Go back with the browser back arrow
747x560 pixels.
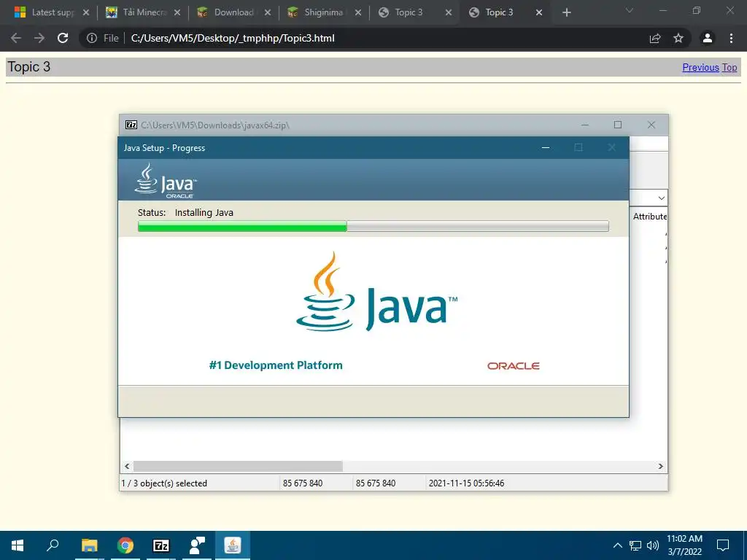click(x=16, y=38)
